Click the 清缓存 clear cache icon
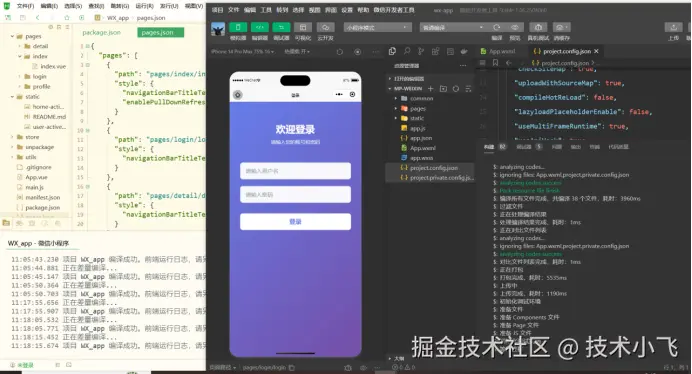 click(x=561, y=27)
